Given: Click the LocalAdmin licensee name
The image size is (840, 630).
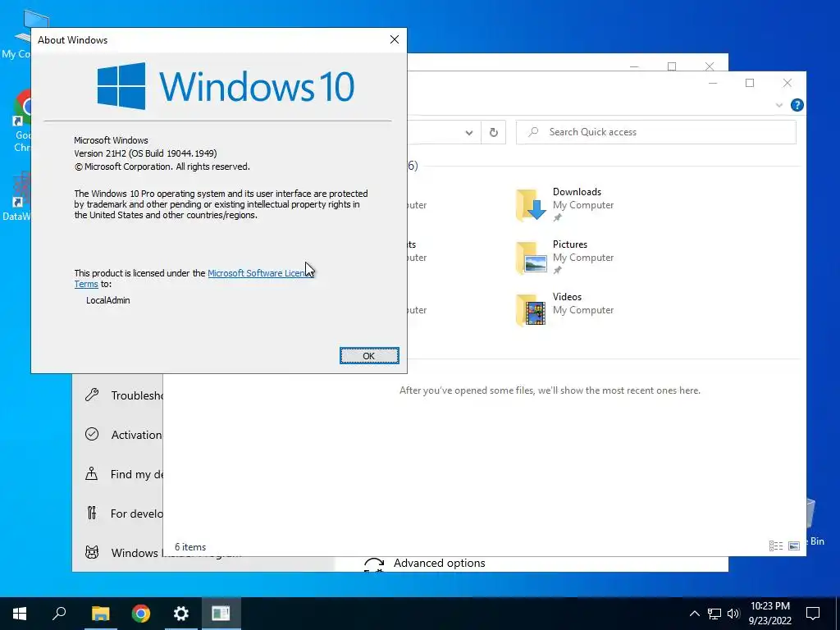Looking at the screenshot, I should click(108, 300).
